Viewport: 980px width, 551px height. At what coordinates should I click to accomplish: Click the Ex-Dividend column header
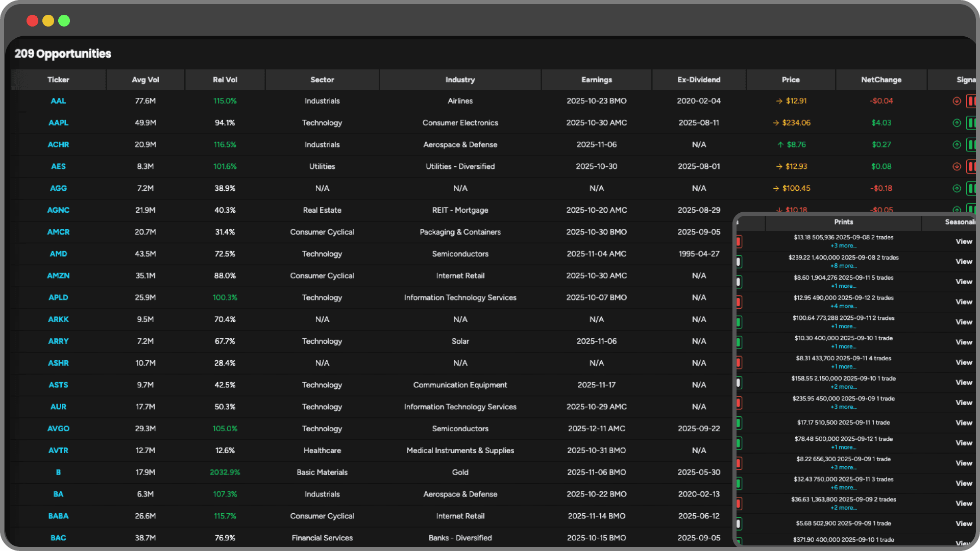click(x=699, y=80)
